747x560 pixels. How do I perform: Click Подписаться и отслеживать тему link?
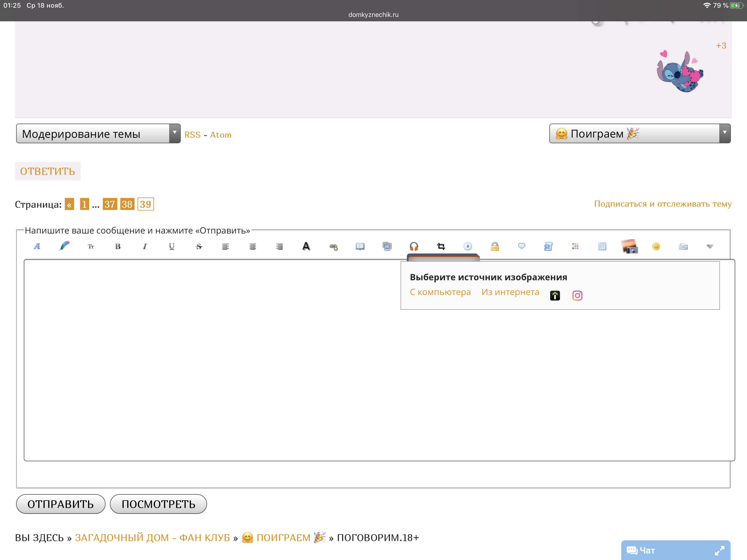[x=663, y=204]
